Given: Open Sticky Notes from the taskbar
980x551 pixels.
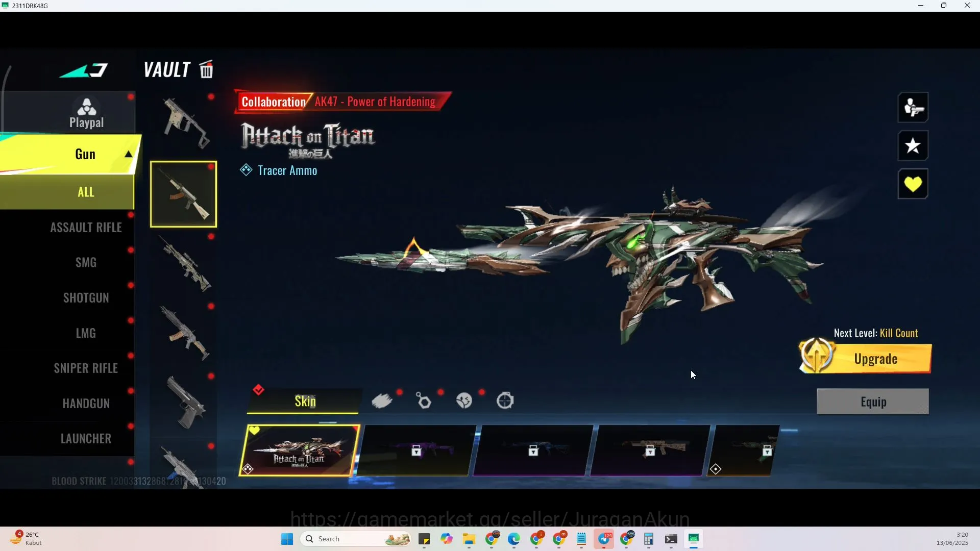Looking at the screenshot, I should click(x=424, y=539).
